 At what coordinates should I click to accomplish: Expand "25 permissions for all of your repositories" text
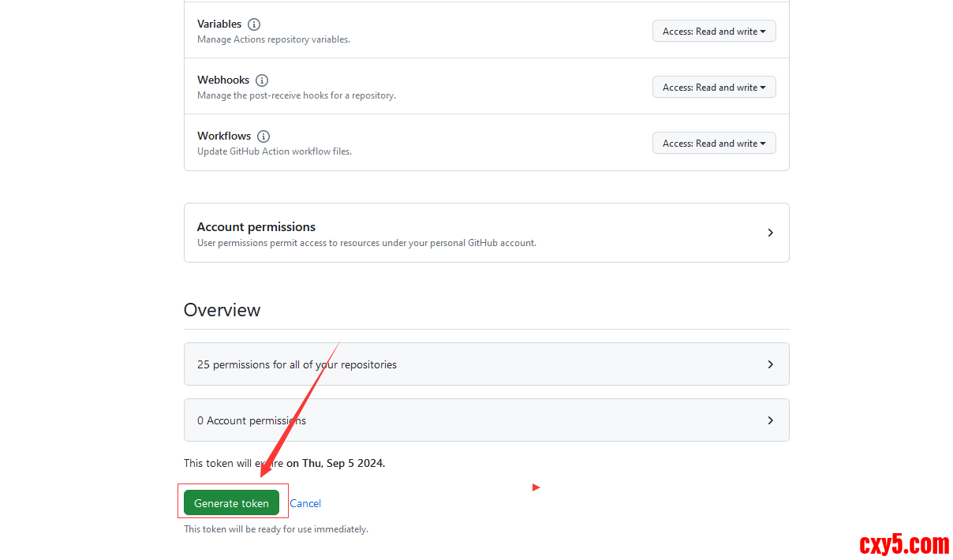297,364
